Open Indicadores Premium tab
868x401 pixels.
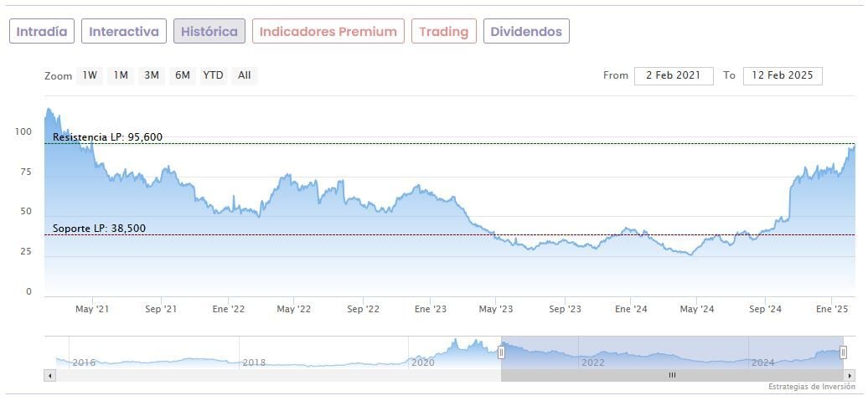tap(328, 32)
